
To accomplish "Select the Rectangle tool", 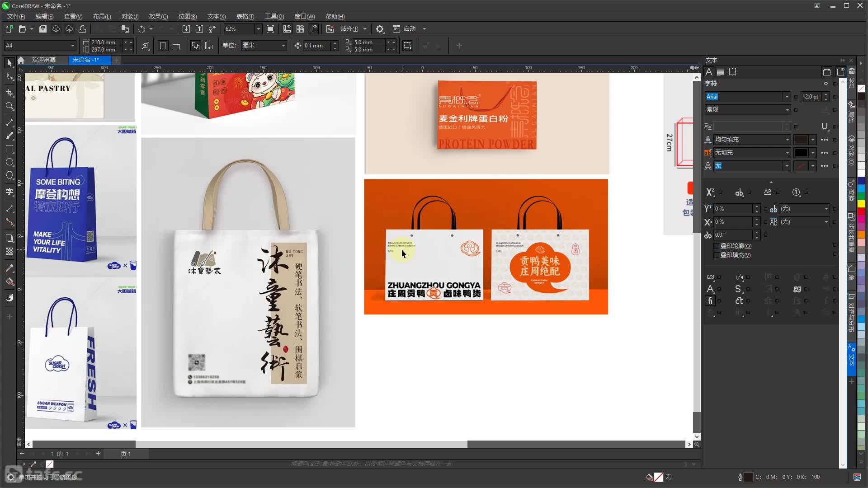I will 9,149.
